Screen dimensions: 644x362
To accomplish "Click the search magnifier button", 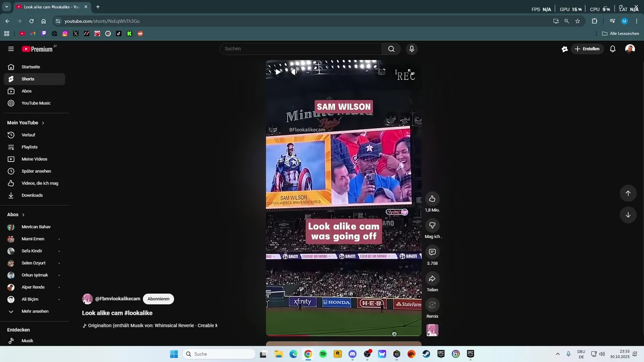I will pos(391,49).
